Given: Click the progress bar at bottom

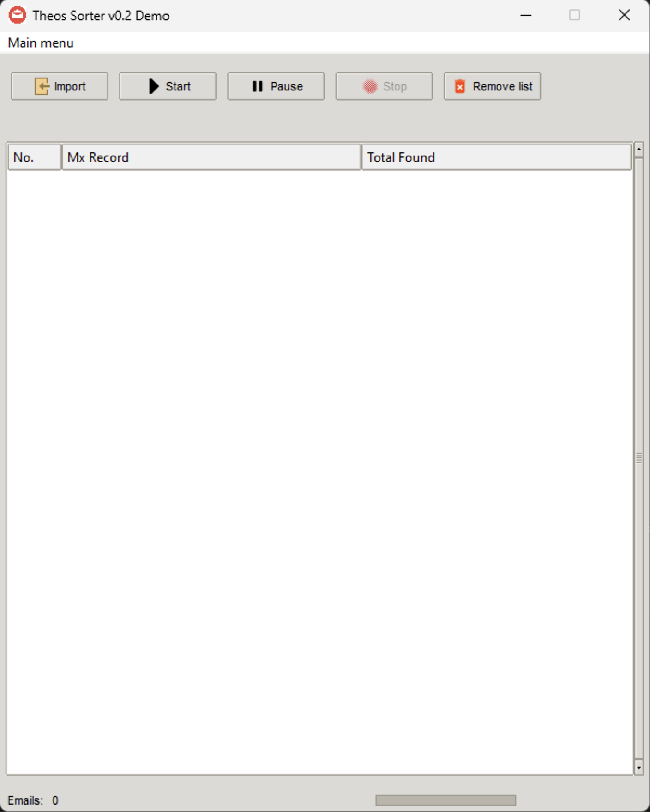Looking at the screenshot, I should tap(445, 800).
